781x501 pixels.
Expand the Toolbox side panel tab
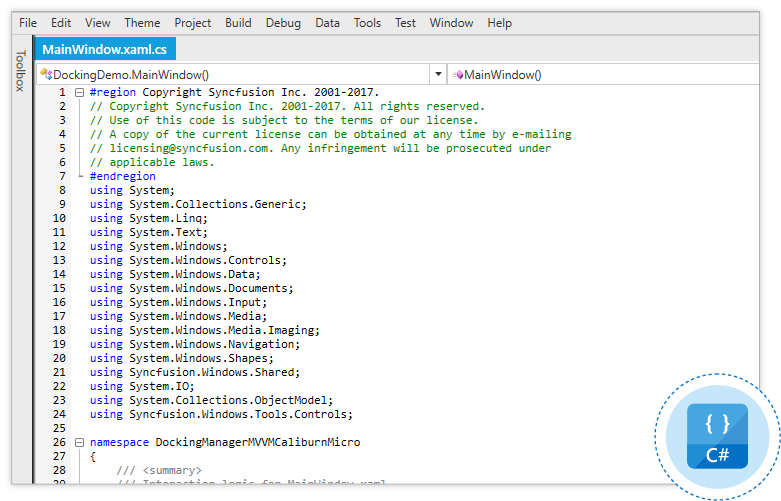pyautogui.click(x=19, y=71)
